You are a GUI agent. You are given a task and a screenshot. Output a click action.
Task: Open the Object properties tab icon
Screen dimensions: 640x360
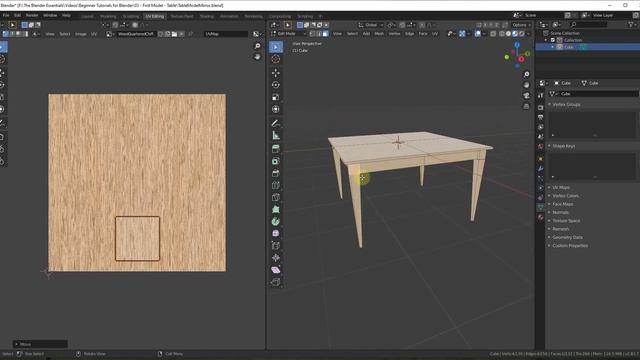540,159
